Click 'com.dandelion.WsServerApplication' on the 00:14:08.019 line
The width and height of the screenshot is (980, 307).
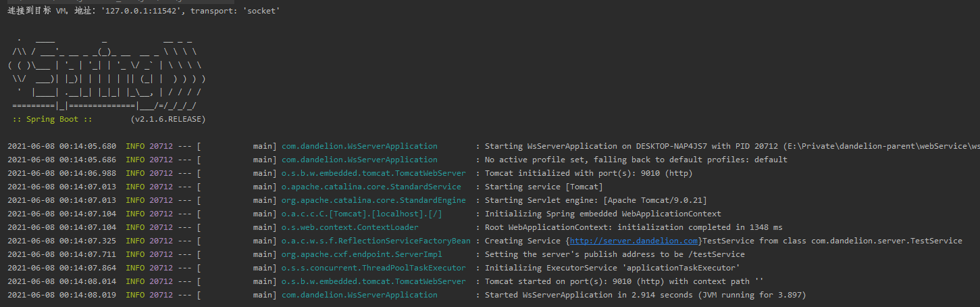359,295
